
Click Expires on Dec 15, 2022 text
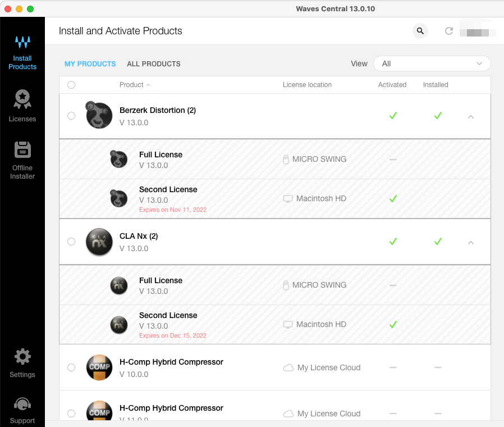tap(173, 335)
